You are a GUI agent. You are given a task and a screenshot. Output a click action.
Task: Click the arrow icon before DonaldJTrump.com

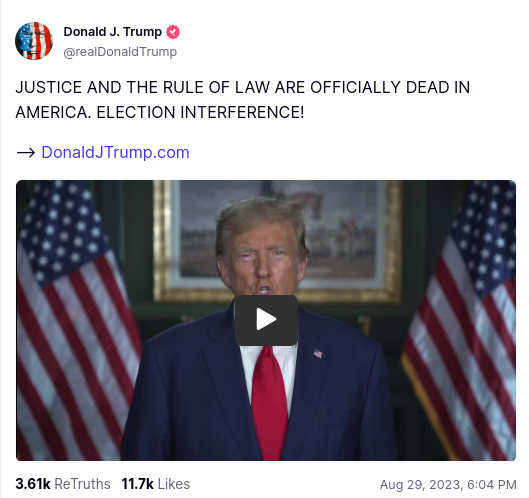tap(26, 153)
